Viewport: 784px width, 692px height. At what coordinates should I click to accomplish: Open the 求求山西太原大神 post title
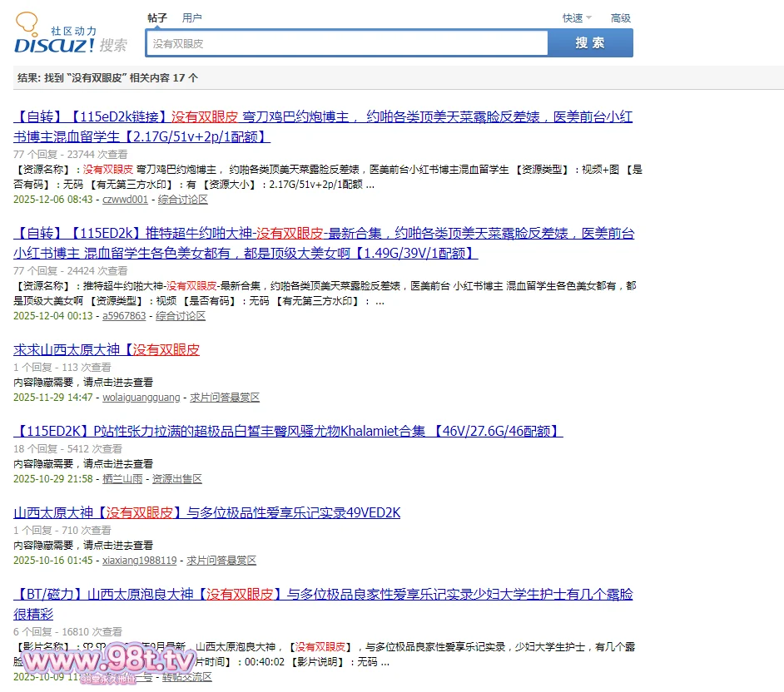pyautogui.click(x=107, y=349)
